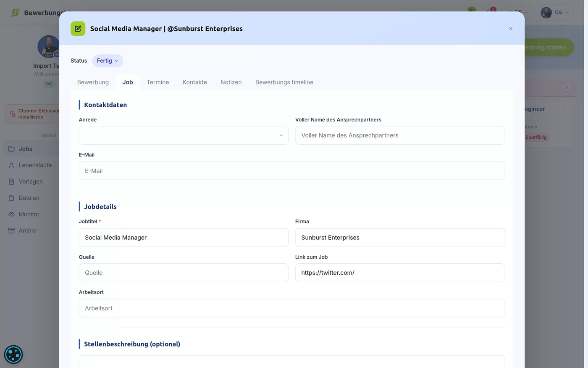Image resolution: width=588 pixels, height=368 pixels.
Task: Switch to the Bewerbung tab
Action: 93,82
